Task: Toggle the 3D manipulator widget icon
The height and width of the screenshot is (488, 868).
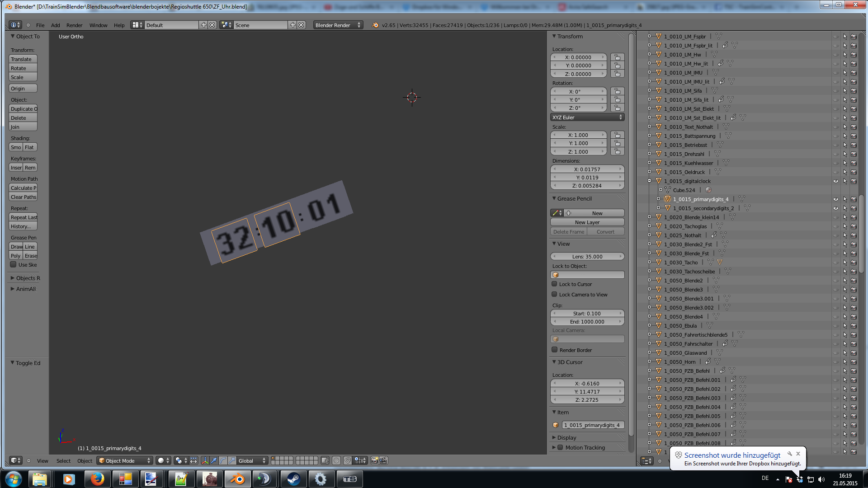Action: coord(205,460)
